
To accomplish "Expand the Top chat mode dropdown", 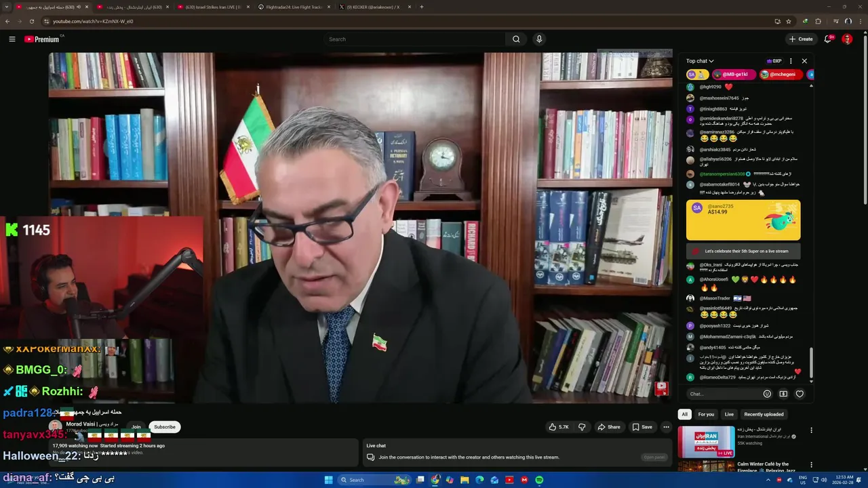I will click(700, 61).
